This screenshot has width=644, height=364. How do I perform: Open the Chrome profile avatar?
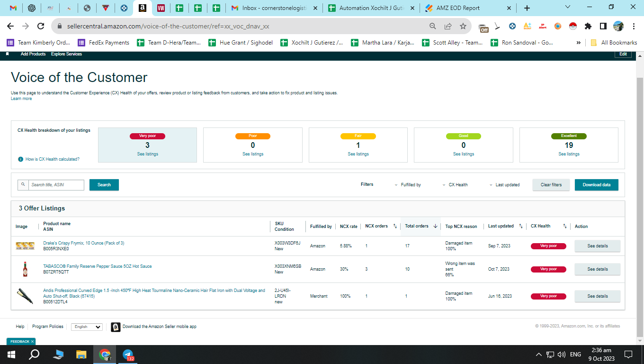[618, 27]
